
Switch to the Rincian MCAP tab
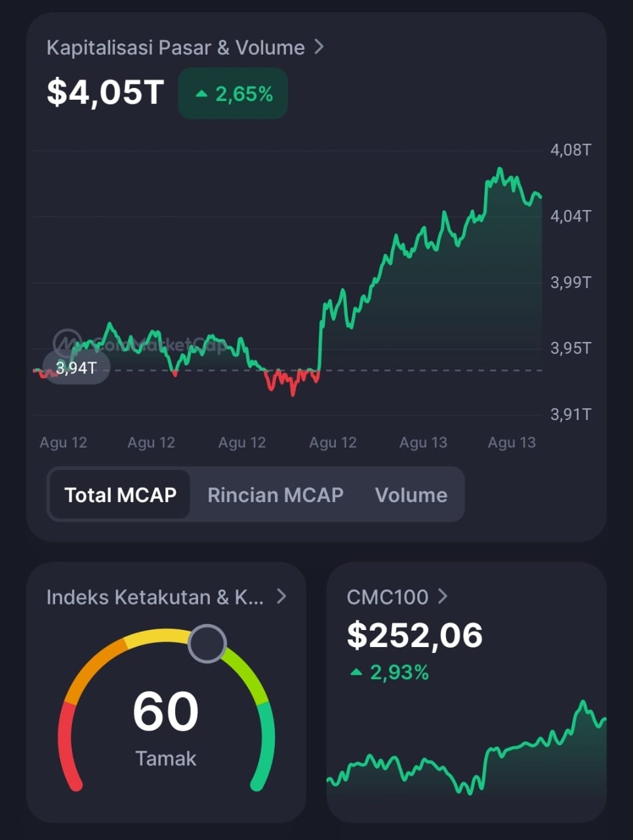pos(276,495)
